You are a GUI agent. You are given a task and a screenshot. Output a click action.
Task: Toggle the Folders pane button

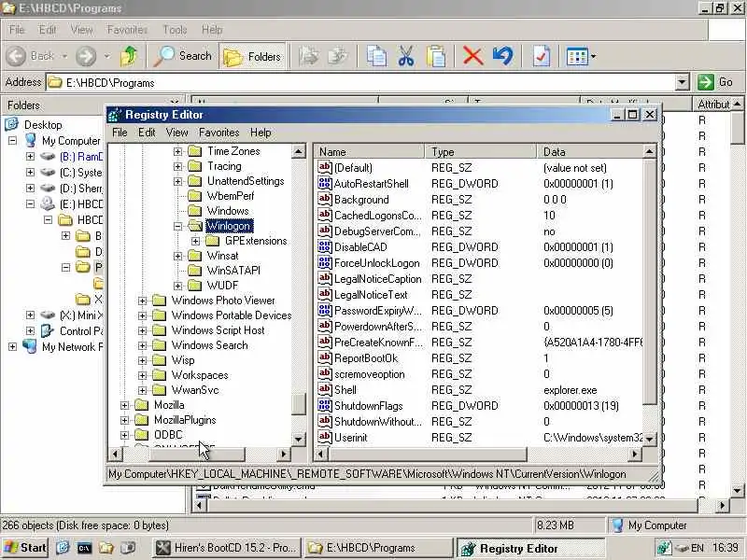click(252, 56)
